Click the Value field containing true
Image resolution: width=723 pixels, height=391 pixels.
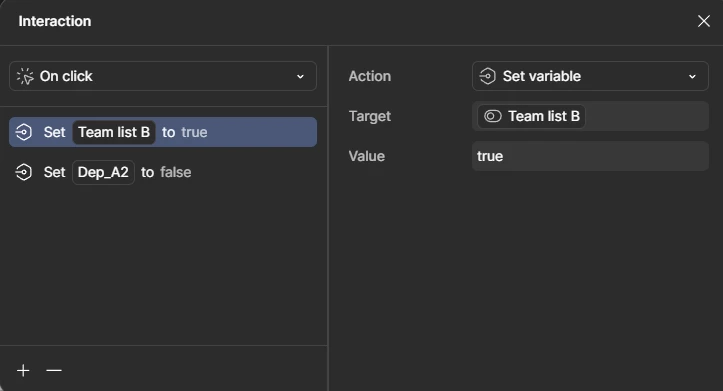590,156
